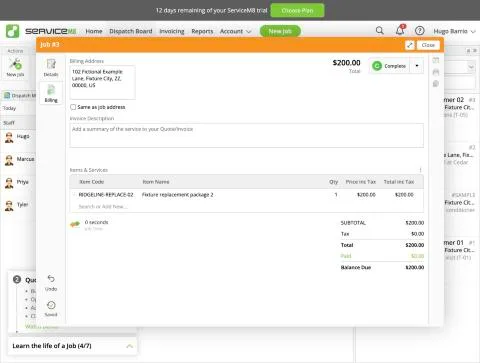The height and width of the screenshot is (363, 480).
Task: Select the Dispatch tab behind the dialog
Action: tap(19, 96)
